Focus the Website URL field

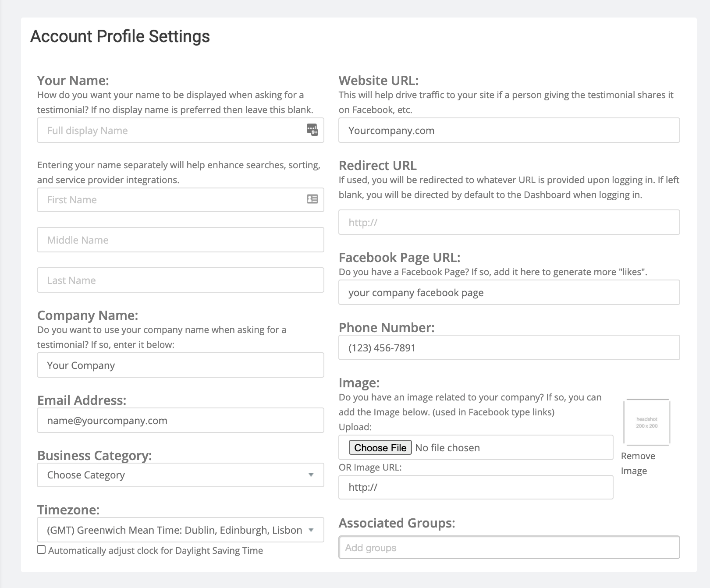pyautogui.click(x=509, y=130)
